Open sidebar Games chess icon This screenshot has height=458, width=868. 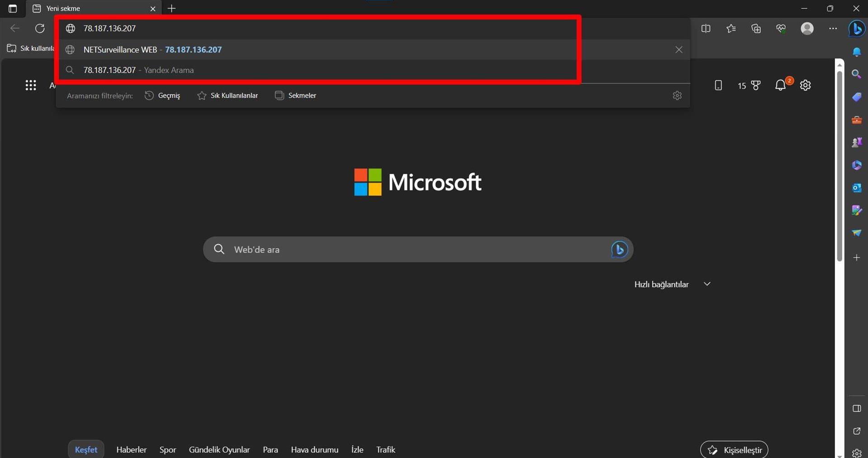click(857, 142)
